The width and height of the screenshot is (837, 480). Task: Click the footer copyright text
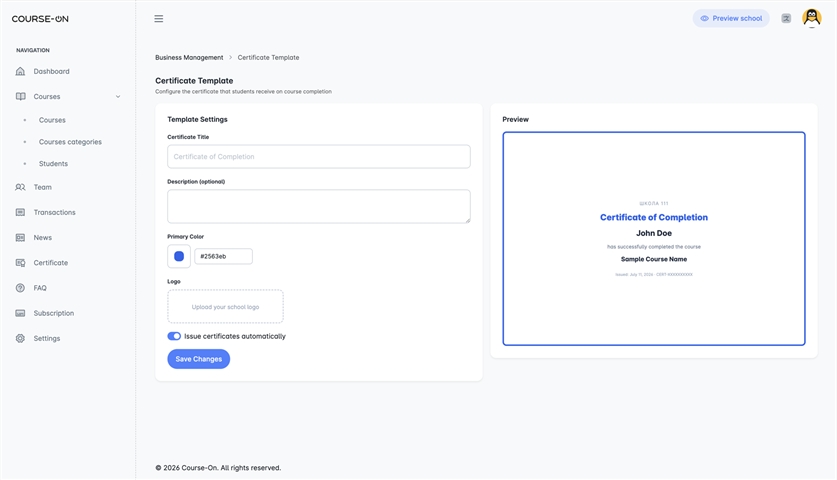pyautogui.click(x=218, y=468)
